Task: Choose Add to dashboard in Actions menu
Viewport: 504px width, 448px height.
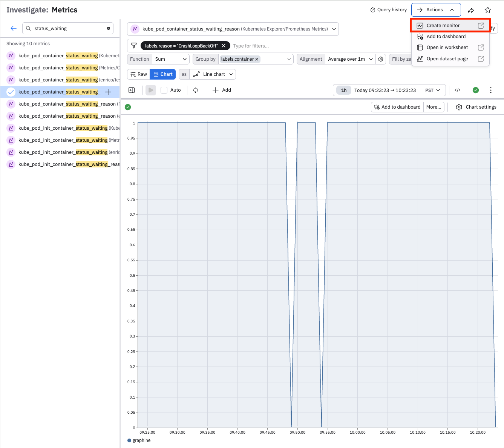Action: point(450,37)
